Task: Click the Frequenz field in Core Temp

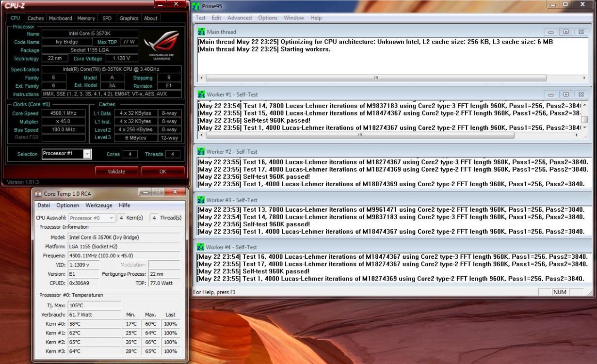Action: click(124, 255)
